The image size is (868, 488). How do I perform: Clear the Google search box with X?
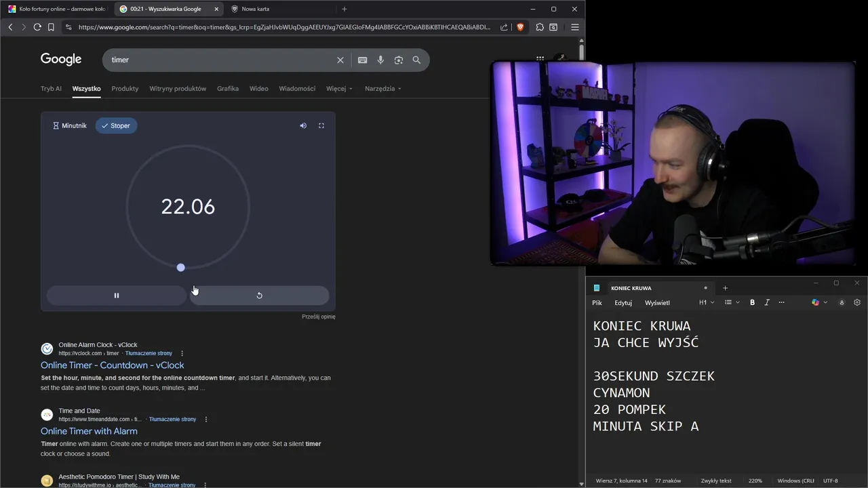(x=340, y=60)
